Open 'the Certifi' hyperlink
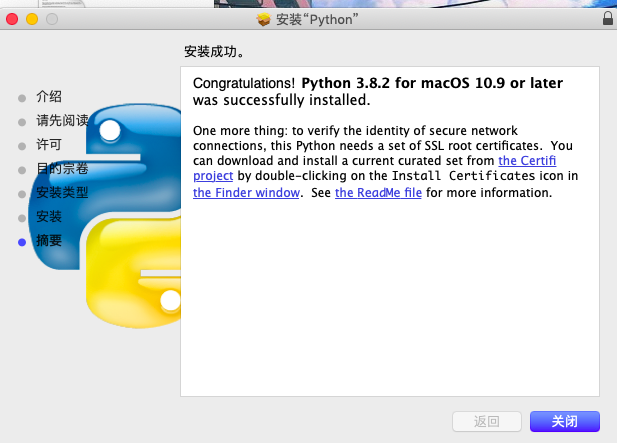This screenshot has width=617, height=443. tap(527, 161)
